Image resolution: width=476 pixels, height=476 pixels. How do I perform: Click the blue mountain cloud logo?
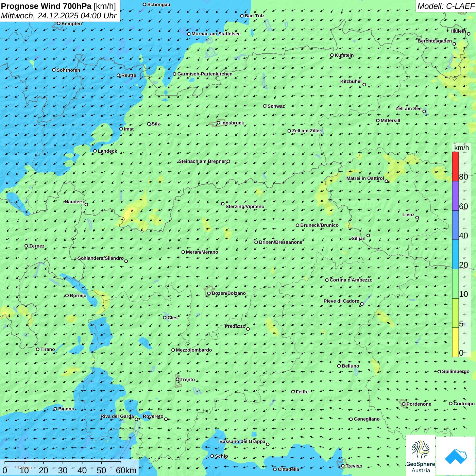click(456, 456)
